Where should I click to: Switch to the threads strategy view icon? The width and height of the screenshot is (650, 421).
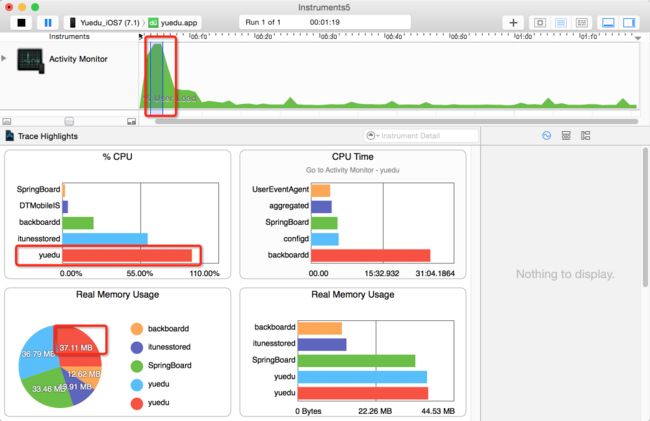pyautogui.click(x=582, y=22)
